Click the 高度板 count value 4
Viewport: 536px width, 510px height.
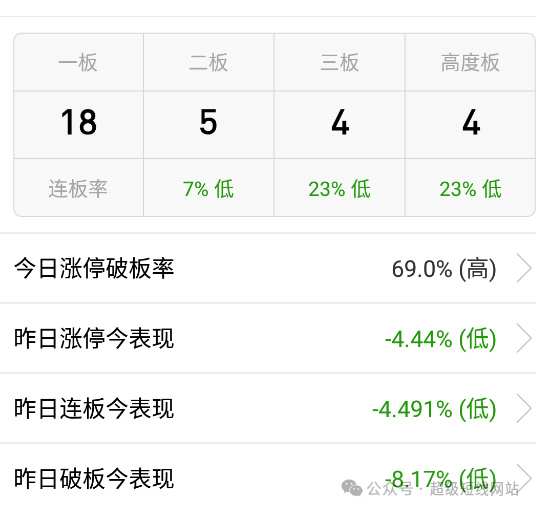click(471, 122)
